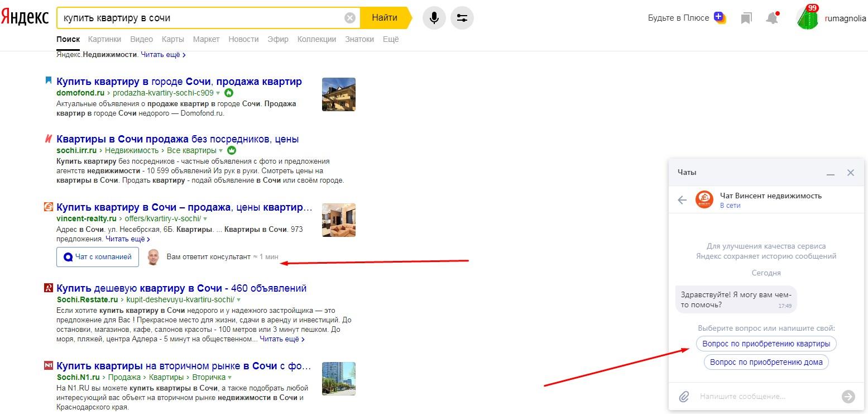Open 'Купить квартиру в городе Сочи' result
The image size is (868, 414).
(x=179, y=82)
